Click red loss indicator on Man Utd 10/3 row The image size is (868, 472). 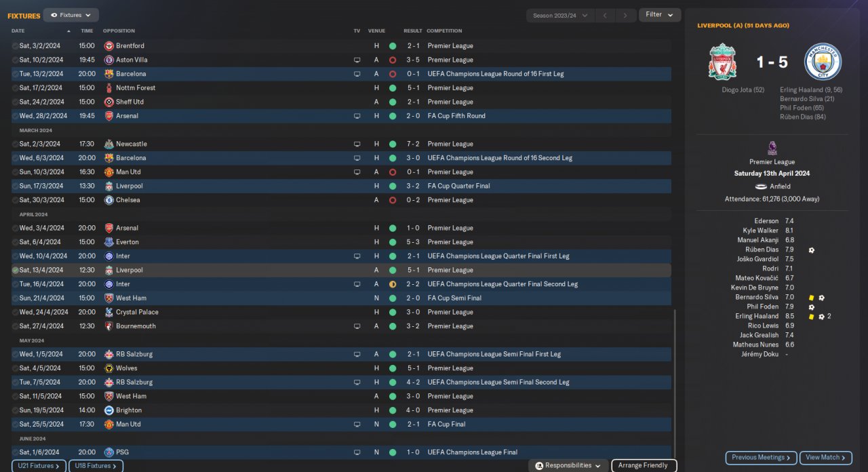coord(393,172)
